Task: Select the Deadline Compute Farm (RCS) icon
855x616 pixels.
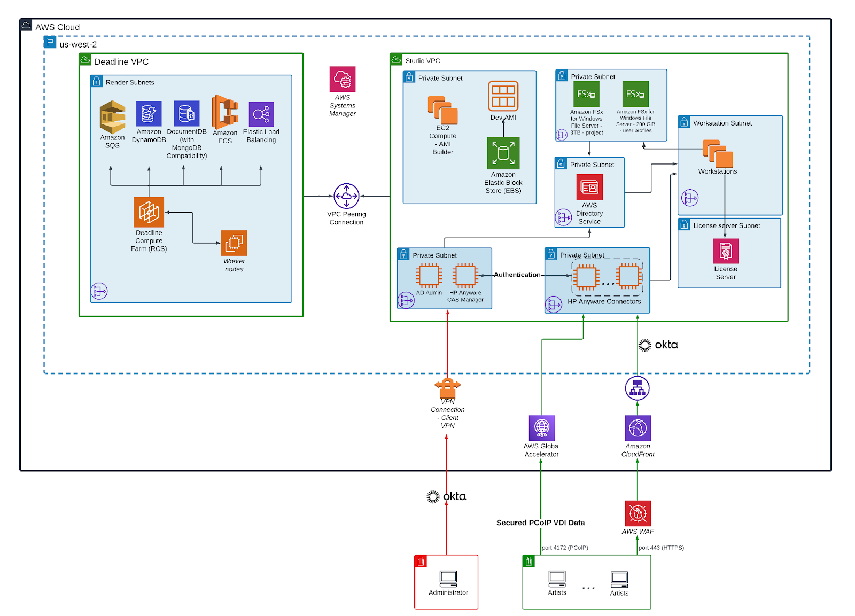Action: point(149,212)
